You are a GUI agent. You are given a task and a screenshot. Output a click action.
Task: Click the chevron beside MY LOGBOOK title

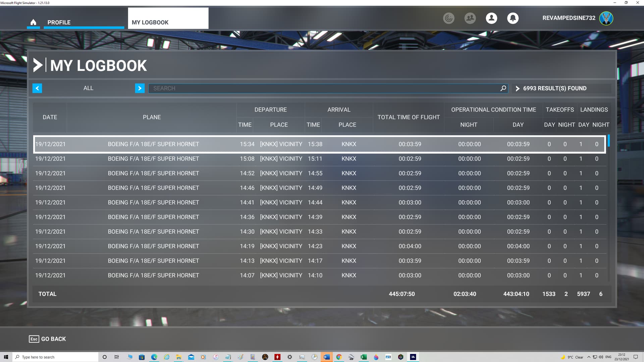pos(39,65)
